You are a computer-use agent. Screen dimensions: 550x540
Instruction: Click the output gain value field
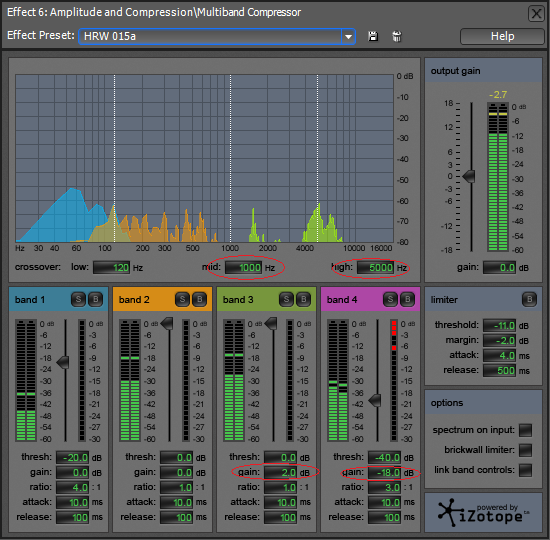(x=499, y=268)
